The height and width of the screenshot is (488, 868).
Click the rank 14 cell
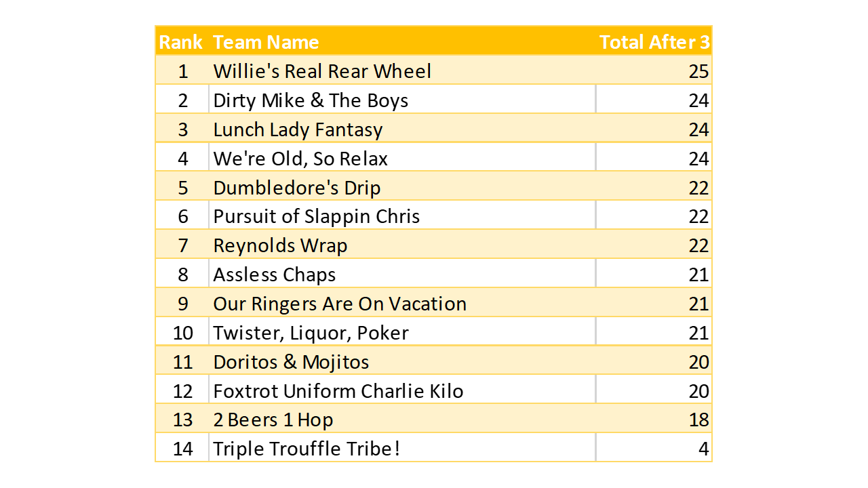click(x=182, y=449)
